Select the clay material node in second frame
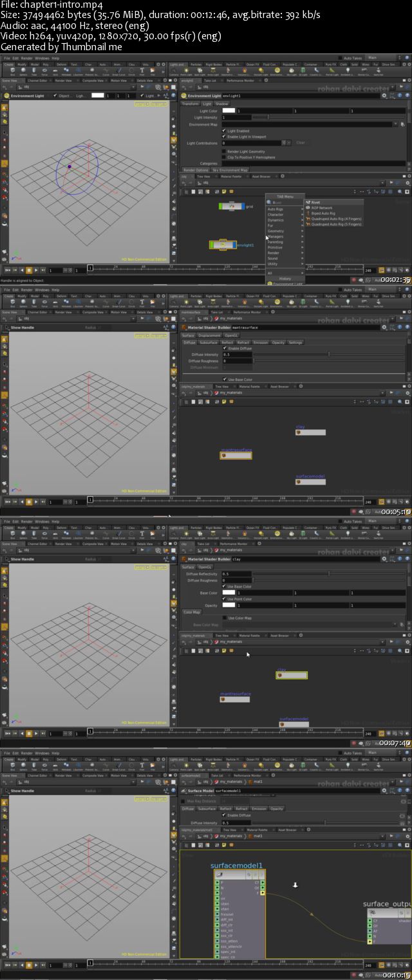 click(310, 432)
